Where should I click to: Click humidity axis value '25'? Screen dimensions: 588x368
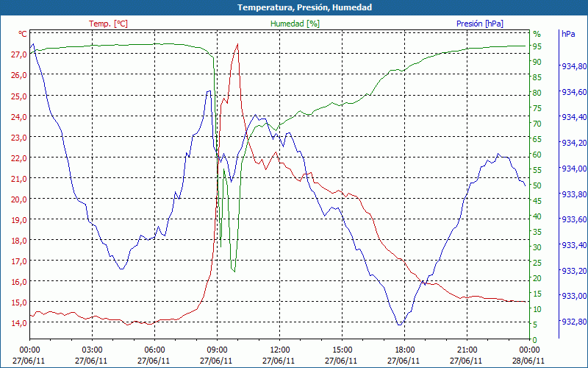tap(537, 263)
